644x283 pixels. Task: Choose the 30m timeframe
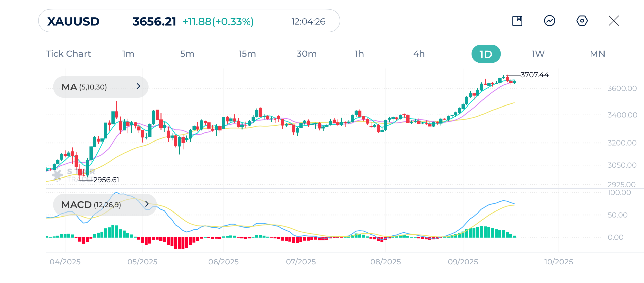click(306, 54)
